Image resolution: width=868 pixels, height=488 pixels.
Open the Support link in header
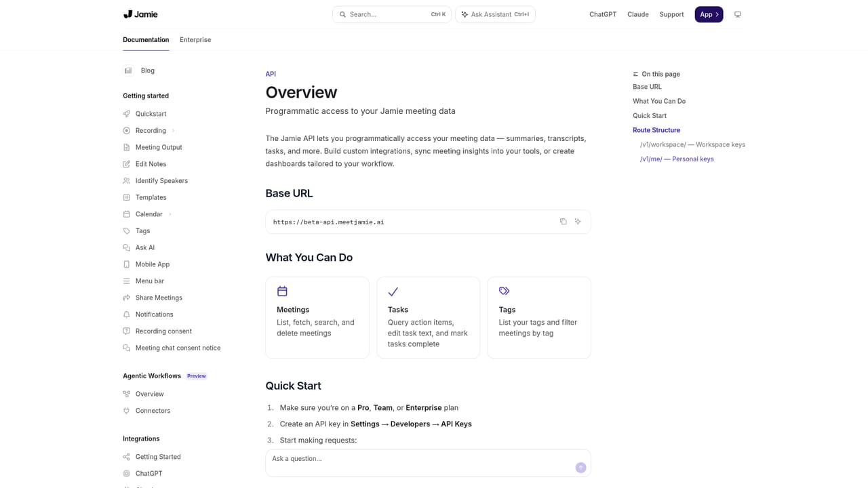coord(671,14)
